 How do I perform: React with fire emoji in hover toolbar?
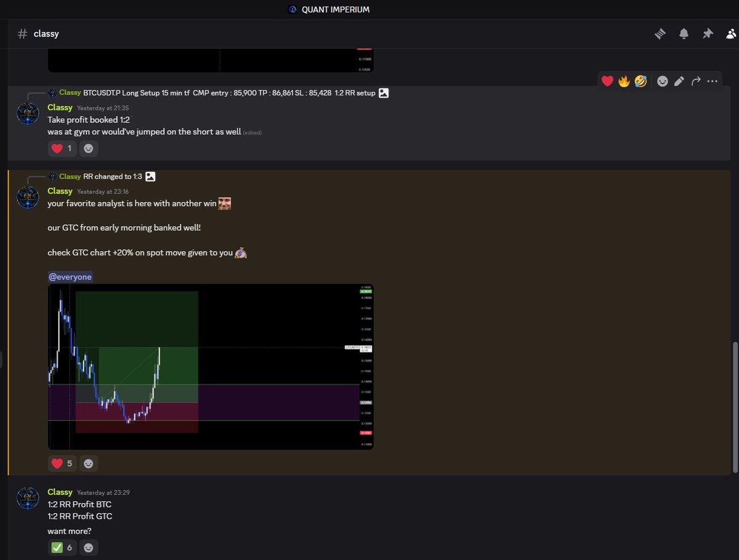[624, 81]
